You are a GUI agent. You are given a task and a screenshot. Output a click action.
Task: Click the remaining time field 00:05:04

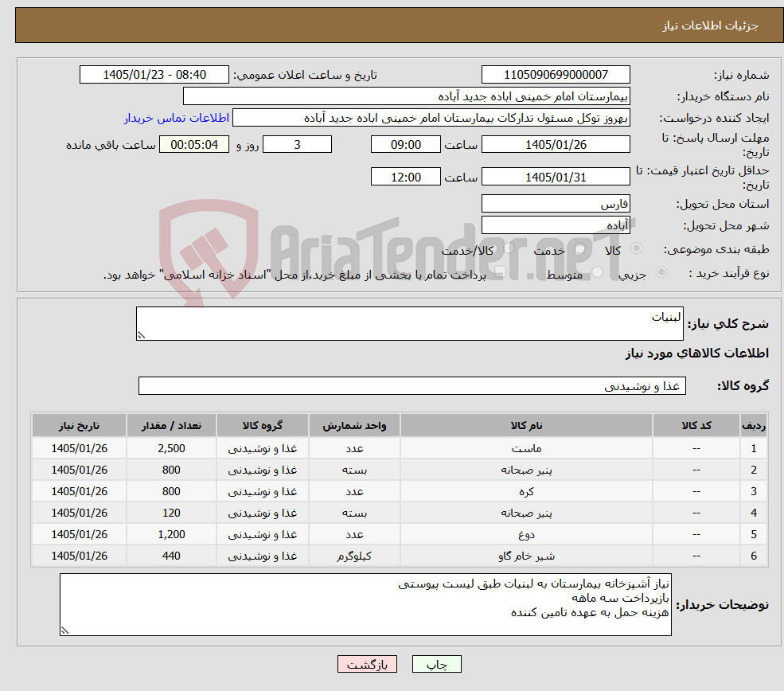194,145
